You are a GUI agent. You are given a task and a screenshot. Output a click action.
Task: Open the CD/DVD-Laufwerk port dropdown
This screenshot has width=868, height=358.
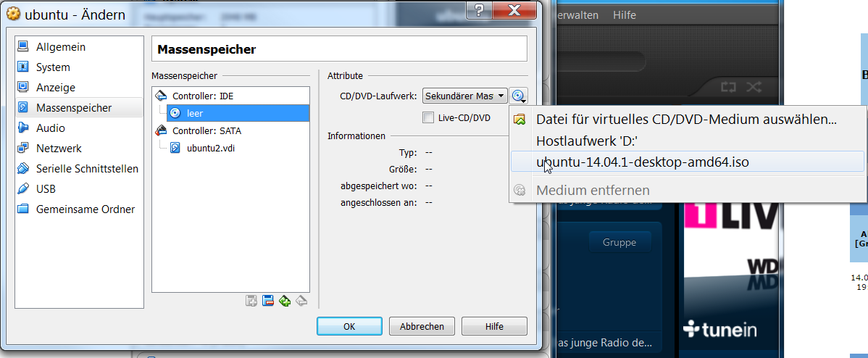click(x=464, y=96)
